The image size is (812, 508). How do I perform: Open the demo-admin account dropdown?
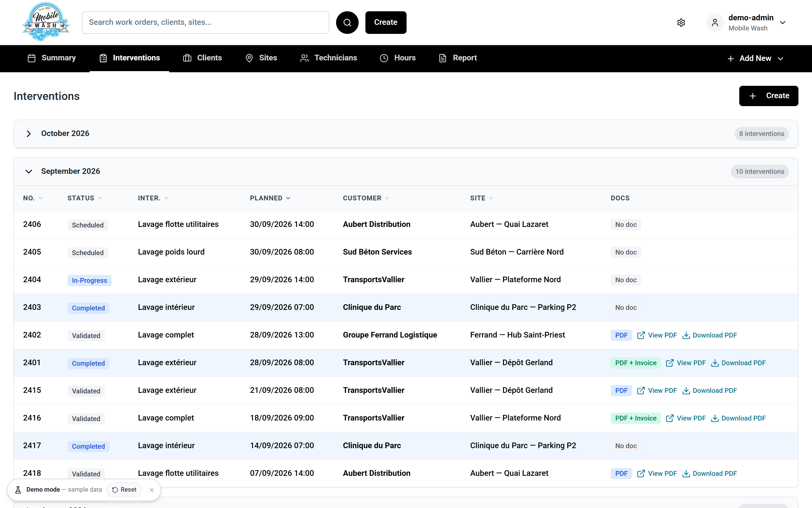746,23
